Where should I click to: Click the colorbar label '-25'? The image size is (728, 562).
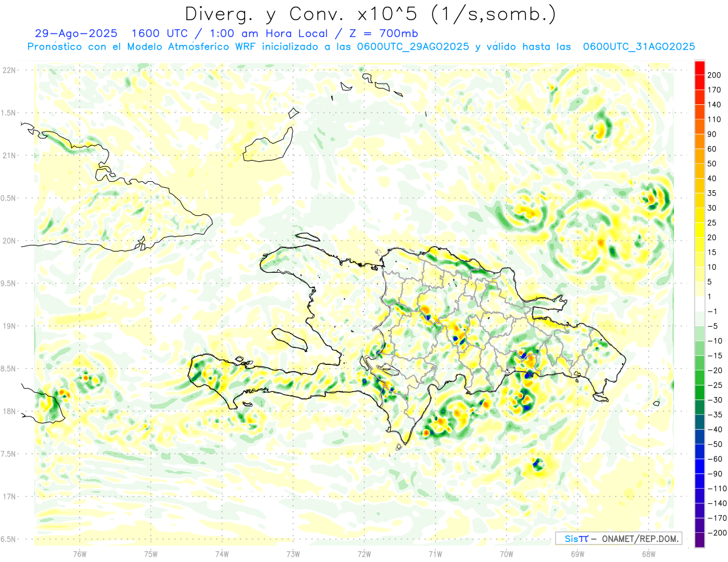(x=715, y=385)
